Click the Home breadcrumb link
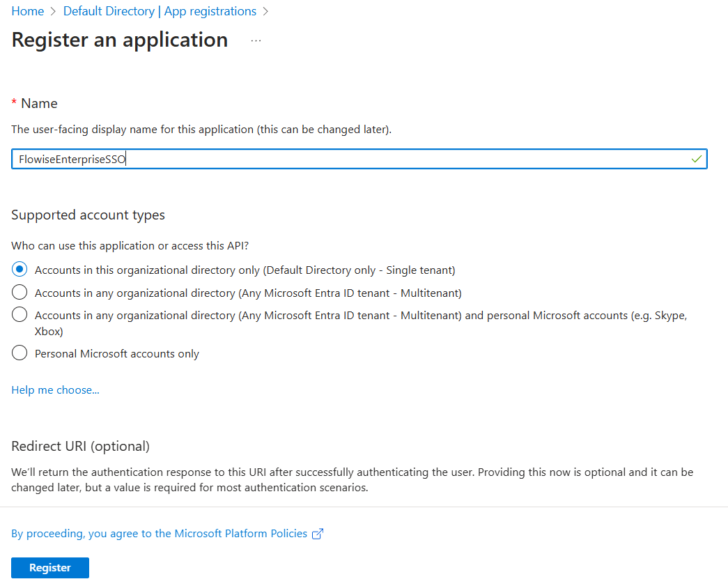This screenshot has height=586, width=728. coord(27,11)
